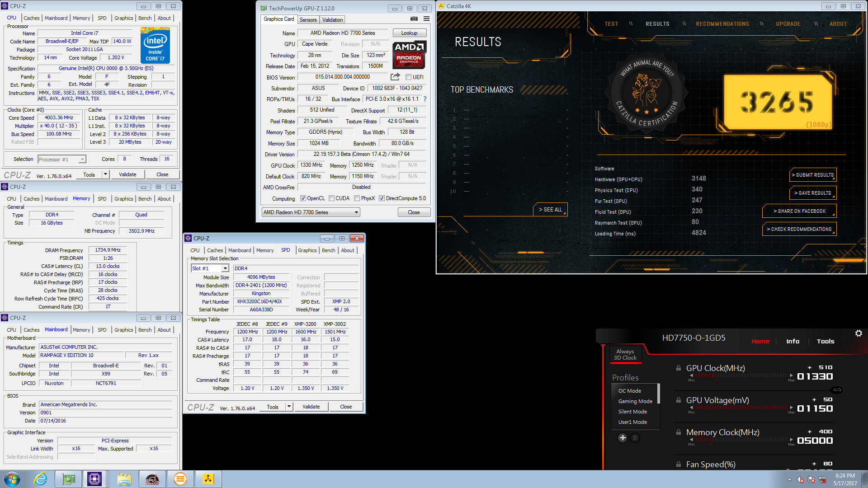This screenshot has width=868, height=488.
Task: Open the Tools tab in GPU Tweak
Action: [x=826, y=342]
